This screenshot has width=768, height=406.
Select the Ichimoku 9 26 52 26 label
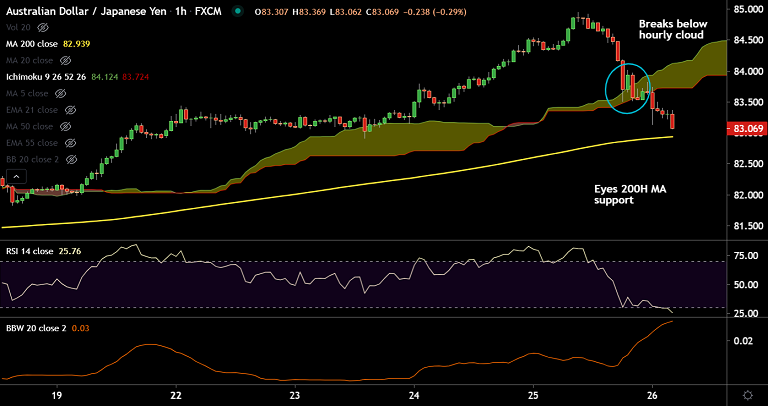(x=46, y=77)
